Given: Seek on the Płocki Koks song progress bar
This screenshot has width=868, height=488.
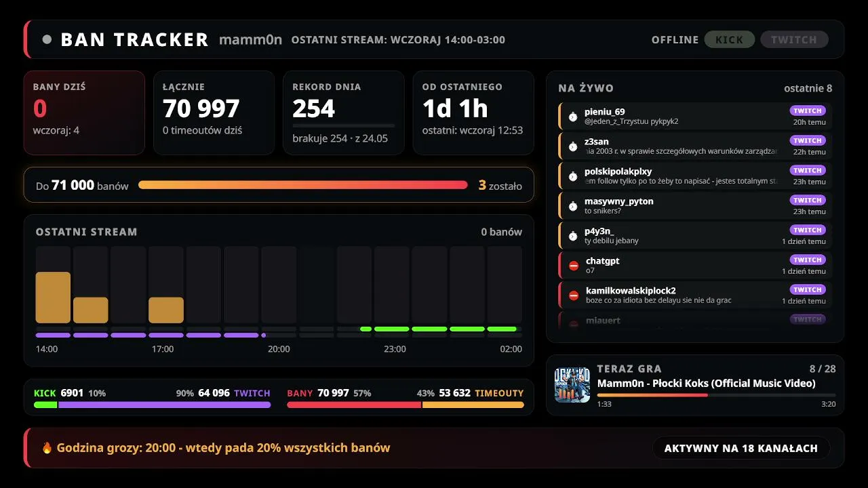Looking at the screenshot, I should pyautogui.click(x=716, y=394).
